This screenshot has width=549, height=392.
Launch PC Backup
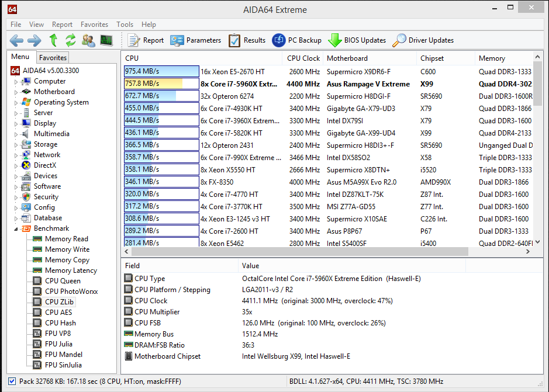[x=297, y=40]
